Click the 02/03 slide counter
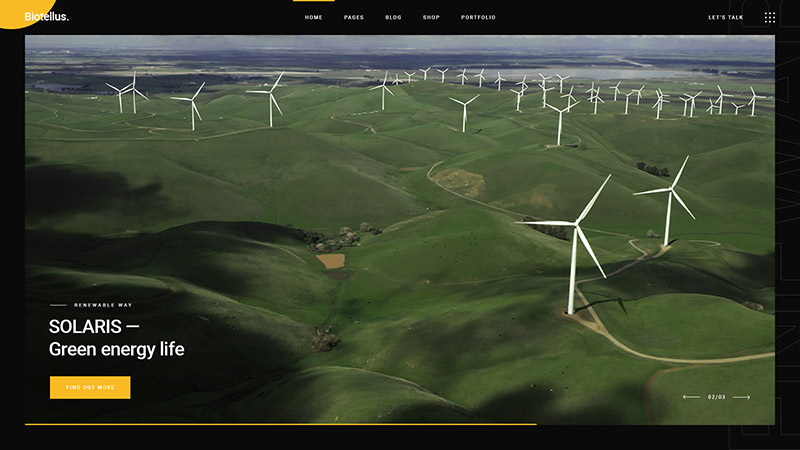Viewport: 800px width, 450px height. coord(716,397)
